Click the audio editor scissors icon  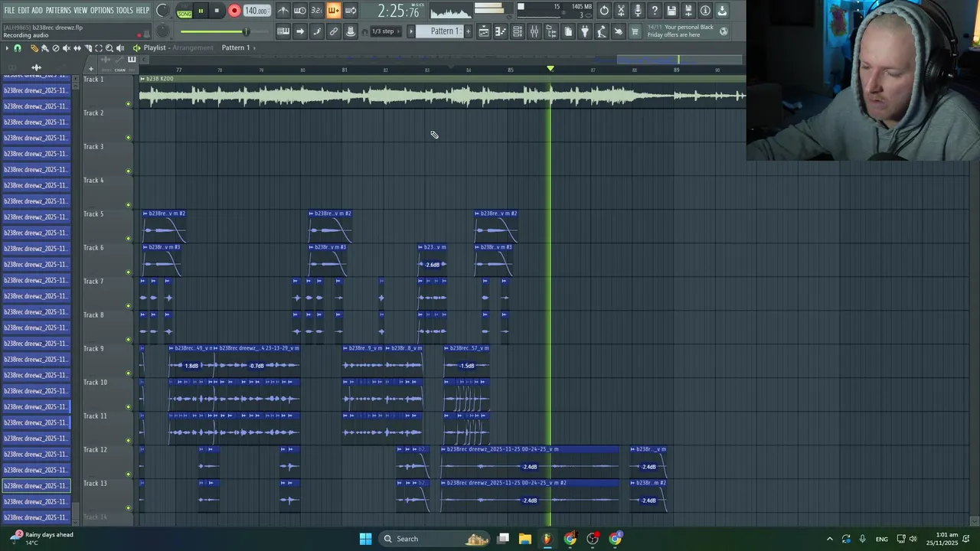621,11
